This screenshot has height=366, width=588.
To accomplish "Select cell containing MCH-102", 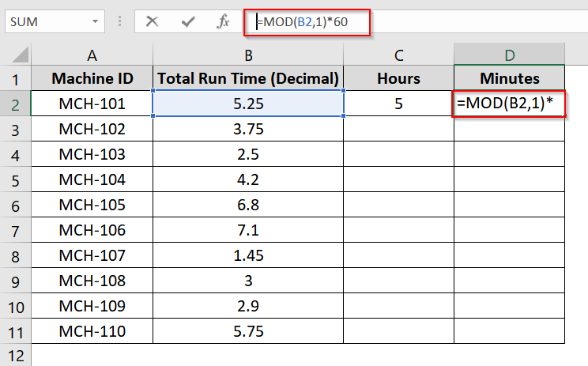I will click(x=92, y=129).
